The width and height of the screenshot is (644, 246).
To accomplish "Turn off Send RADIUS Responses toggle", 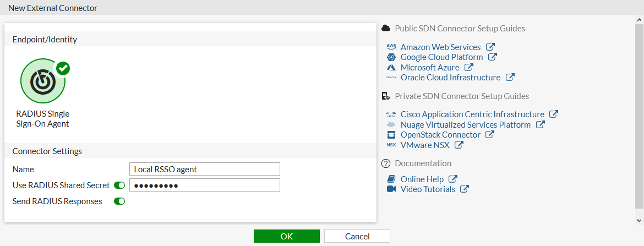I will (x=119, y=201).
